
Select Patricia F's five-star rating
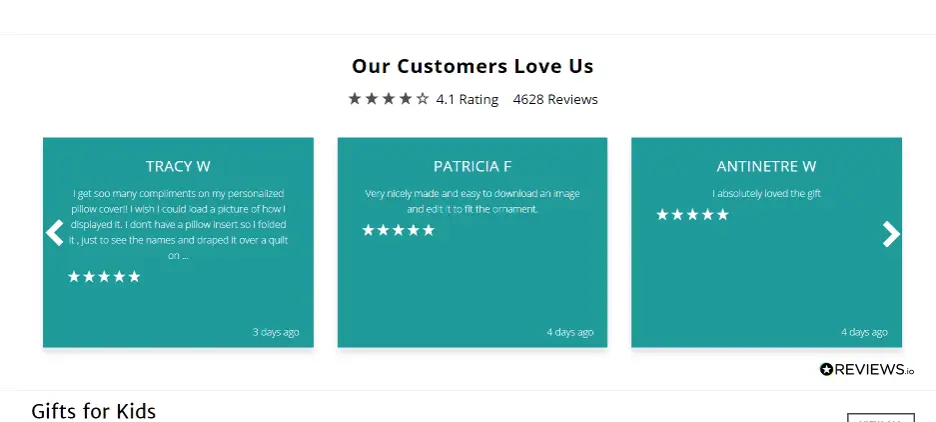(398, 230)
